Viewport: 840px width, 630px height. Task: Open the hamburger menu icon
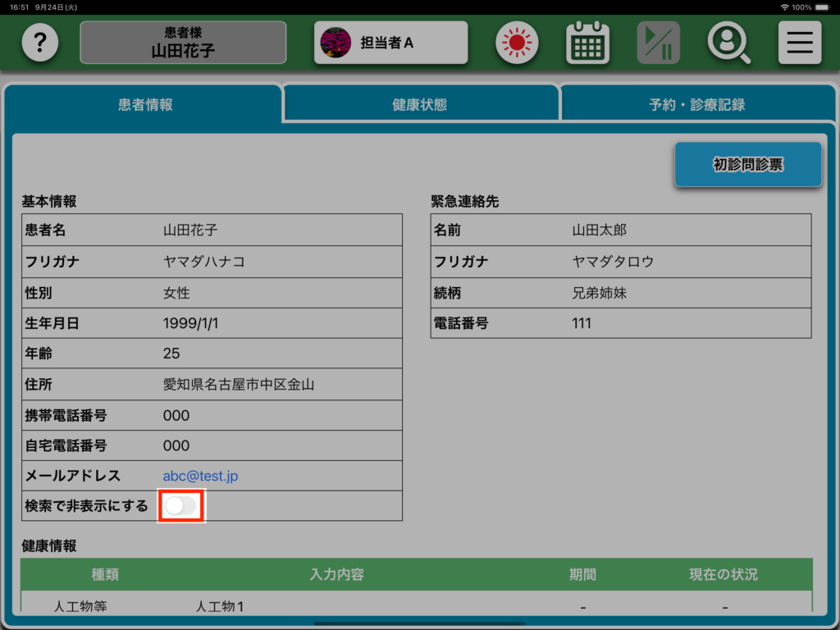tap(799, 43)
